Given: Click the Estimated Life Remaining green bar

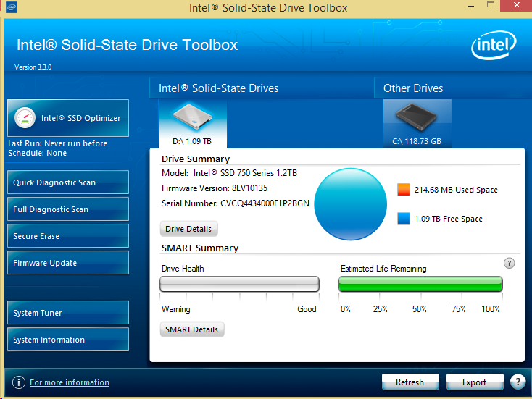Looking at the screenshot, I should (x=420, y=284).
